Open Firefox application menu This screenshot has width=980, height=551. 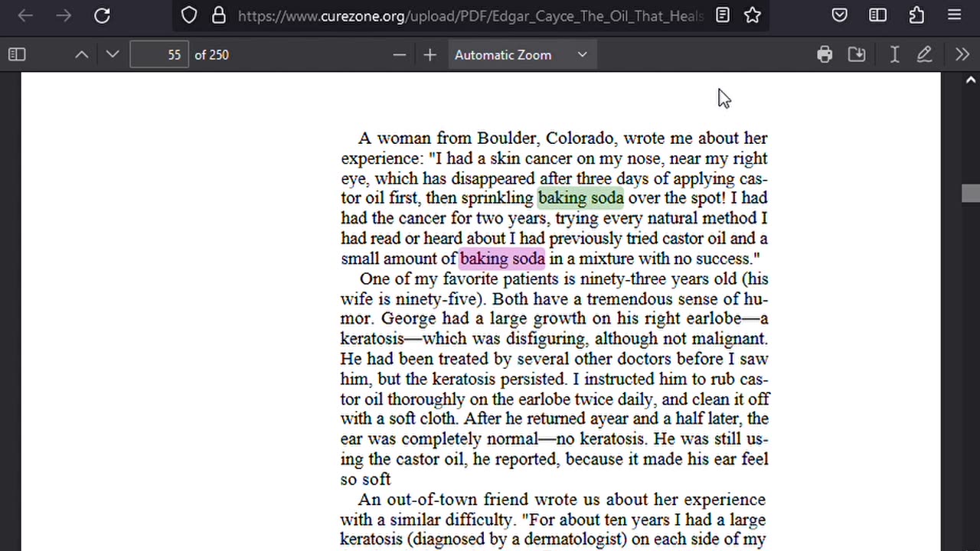[x=955, y=15]
